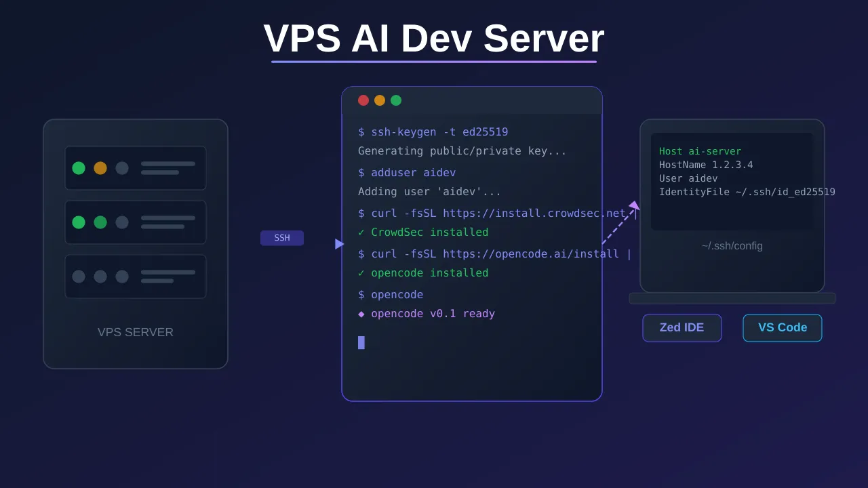This screenshot has width=868, height=488.
Task: Click '✓ opencode installed' line
Action: [x=423, y=273]
